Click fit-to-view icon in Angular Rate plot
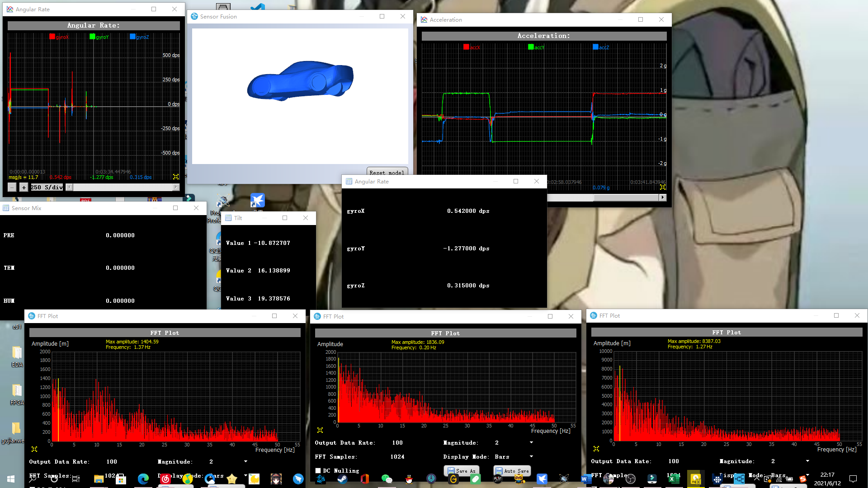The image size is (868, 488). coord(176,177)
